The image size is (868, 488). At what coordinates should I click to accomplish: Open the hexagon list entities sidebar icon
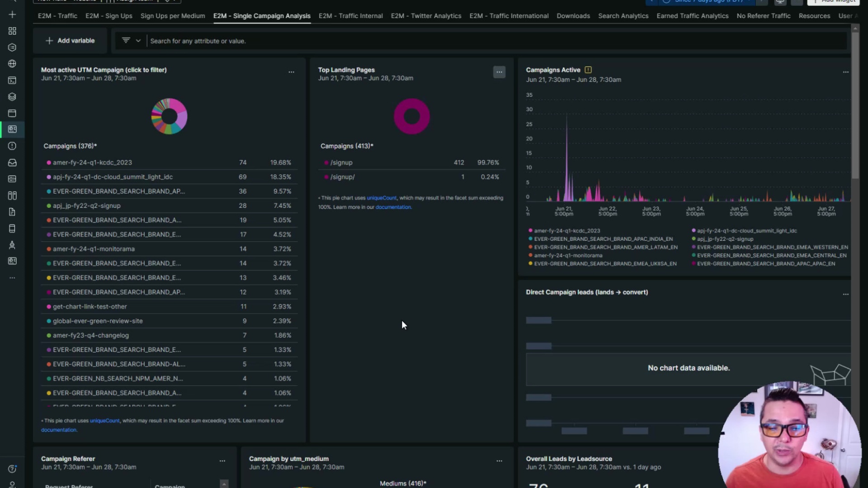[12, 47]
